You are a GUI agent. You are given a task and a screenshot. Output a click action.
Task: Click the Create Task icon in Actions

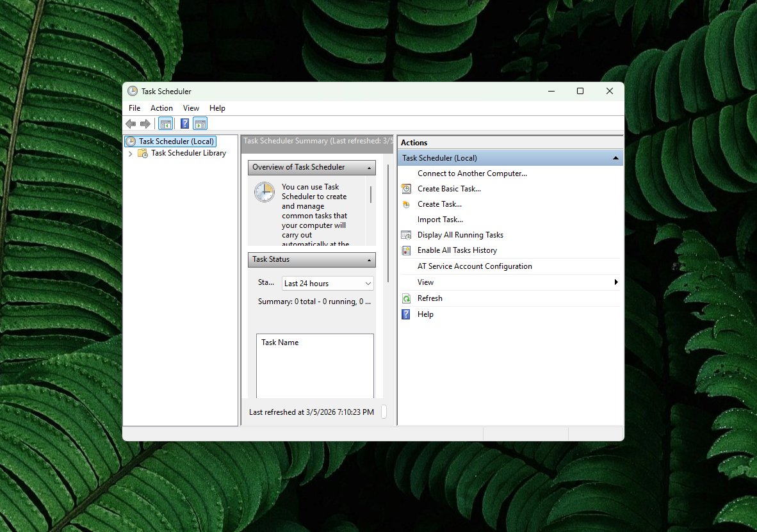click(x=406, y=204)
